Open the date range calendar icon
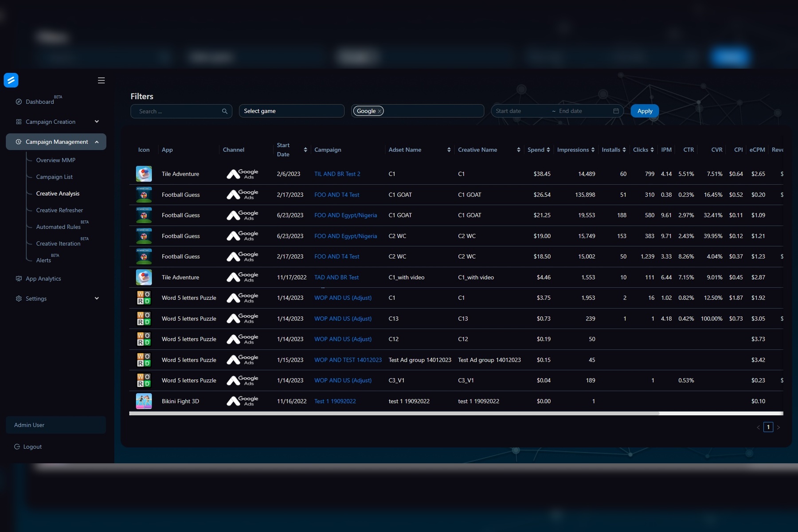The image size is (798, 532). [616, 111]
